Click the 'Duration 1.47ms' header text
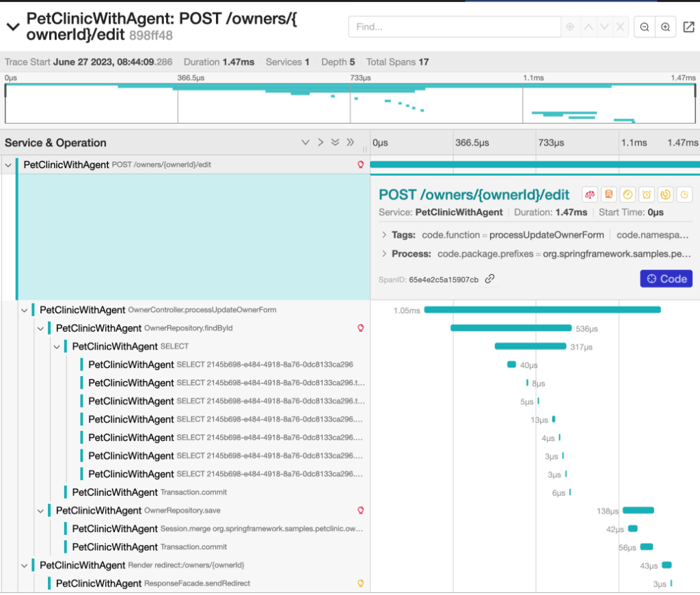This screenshot has width=700, height=595. pyautogui.click(x=219, y=62)
